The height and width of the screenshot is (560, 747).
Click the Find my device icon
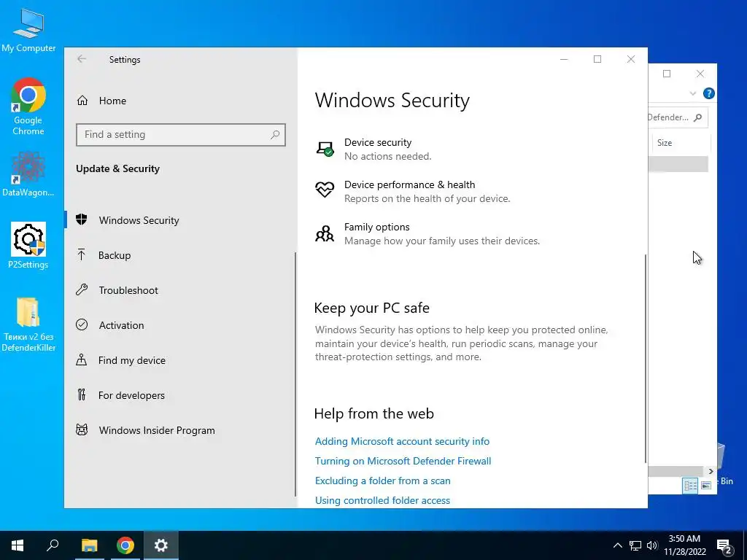(82, 360)
